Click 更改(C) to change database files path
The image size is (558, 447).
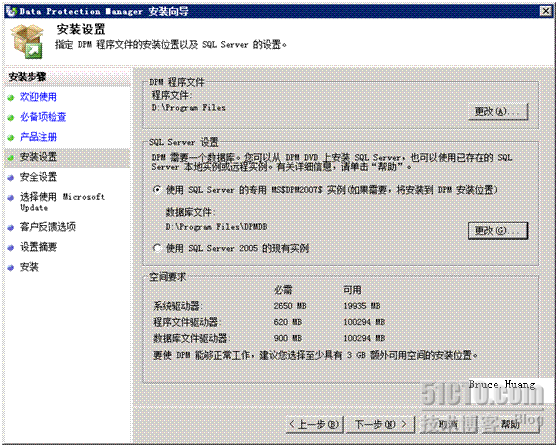point(498,231)
